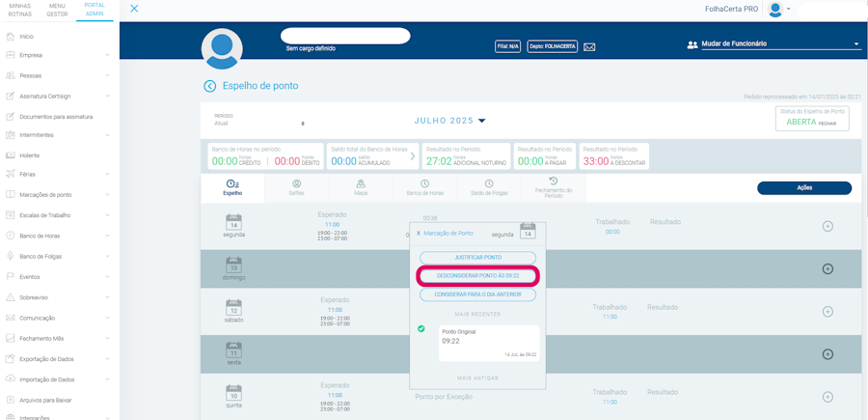
Task: Expand the Pessoas menu chevron
Action: pos(107,75)
